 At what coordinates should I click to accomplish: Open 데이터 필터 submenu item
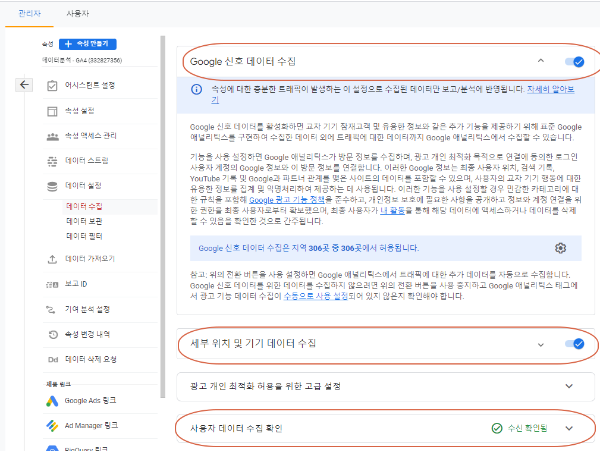pyautogui.click(x=84, y=236)
